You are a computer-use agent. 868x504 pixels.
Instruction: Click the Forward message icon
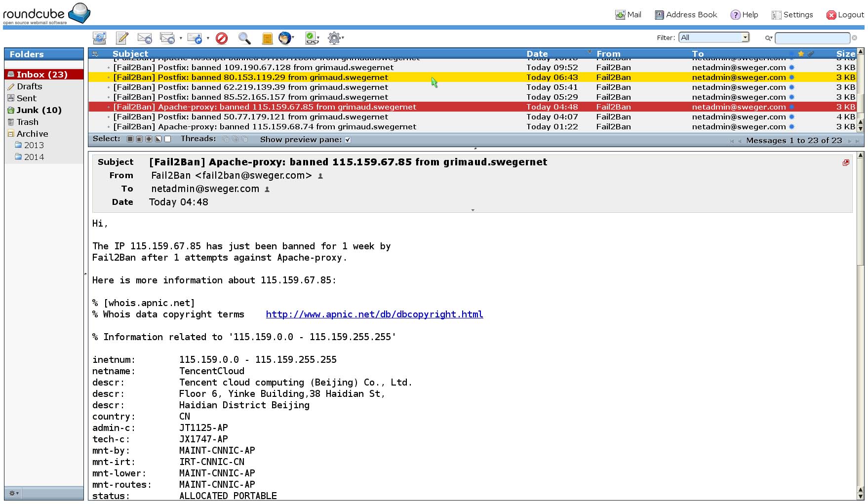(195, 38)
